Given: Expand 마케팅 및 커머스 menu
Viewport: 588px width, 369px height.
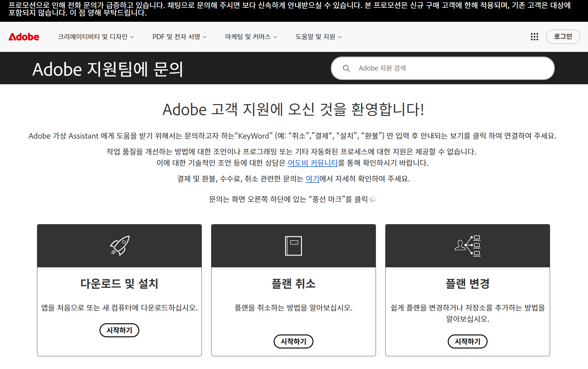Looking at the screenshot, I should pyautogui.click(x=251, y=37).
